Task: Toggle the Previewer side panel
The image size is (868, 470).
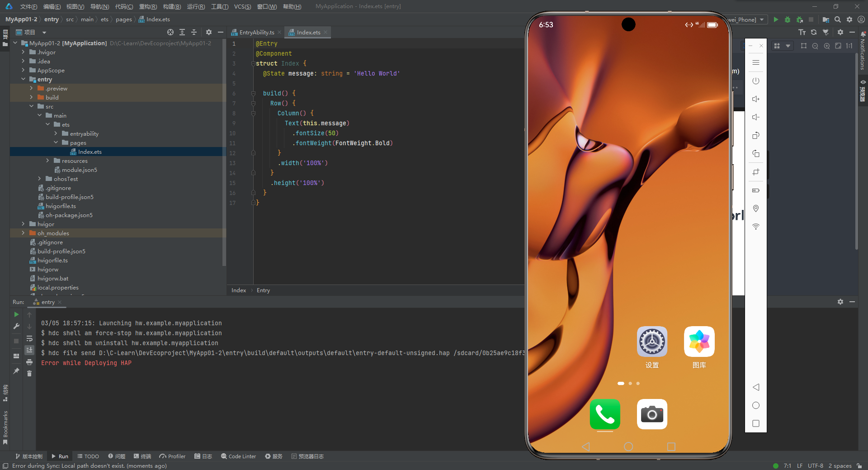Action: 863,90
